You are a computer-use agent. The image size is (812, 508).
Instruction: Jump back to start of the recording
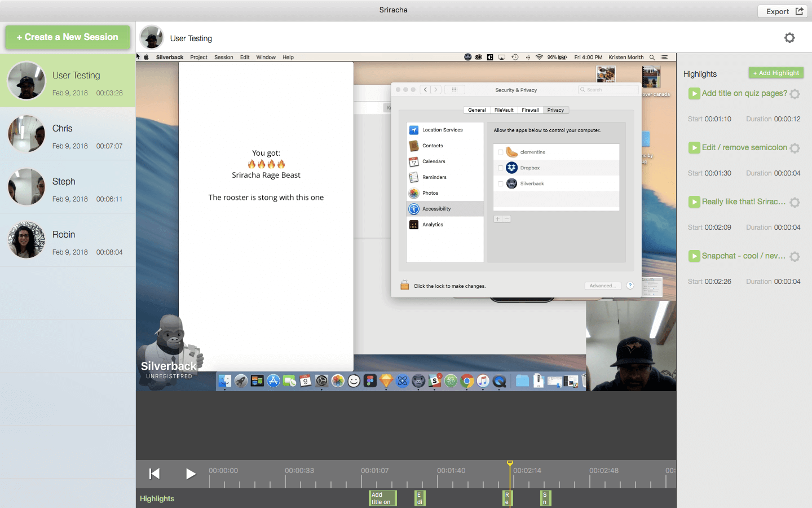pyautogui.click(x=154, y=474)
